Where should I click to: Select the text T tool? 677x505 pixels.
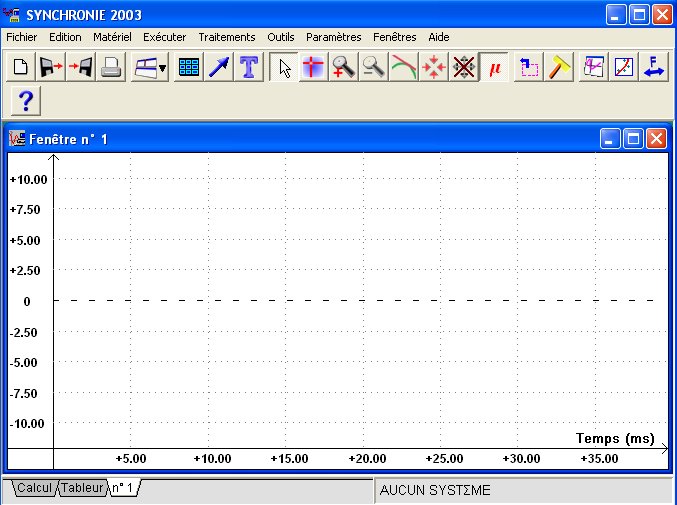coord(248,68)
